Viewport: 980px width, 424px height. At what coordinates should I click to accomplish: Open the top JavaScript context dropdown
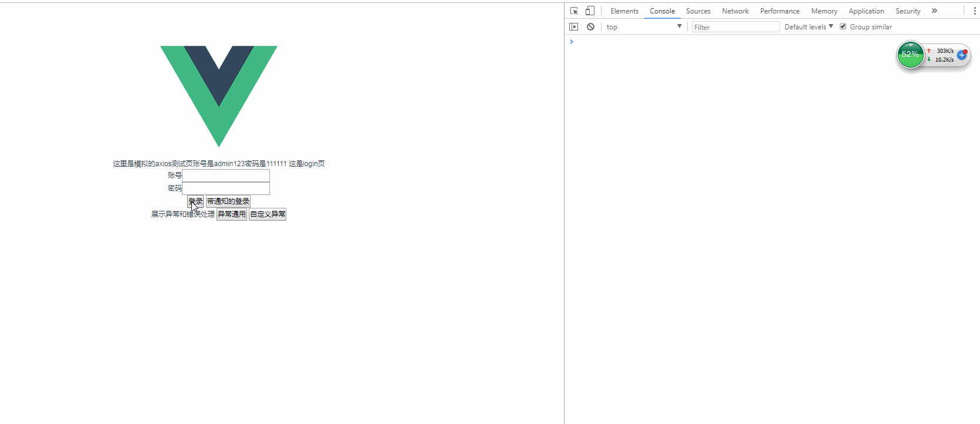pos(644,27)
